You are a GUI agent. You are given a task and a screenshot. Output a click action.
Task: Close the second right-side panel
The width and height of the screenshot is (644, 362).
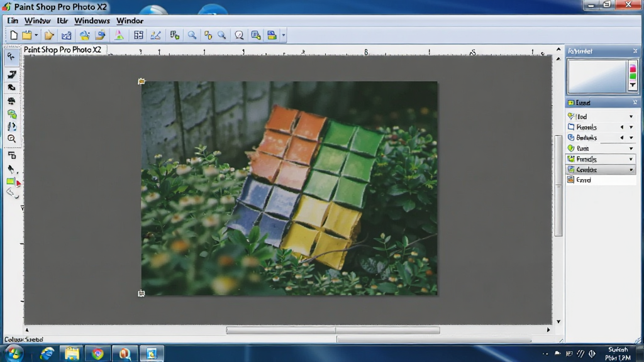[x=635, y=102]
